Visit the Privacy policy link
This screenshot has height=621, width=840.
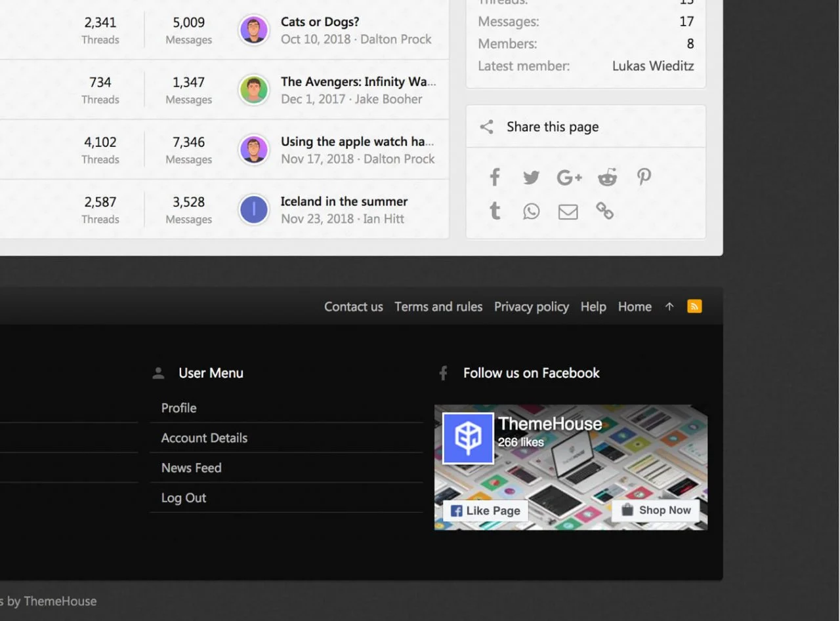point(531,307)
